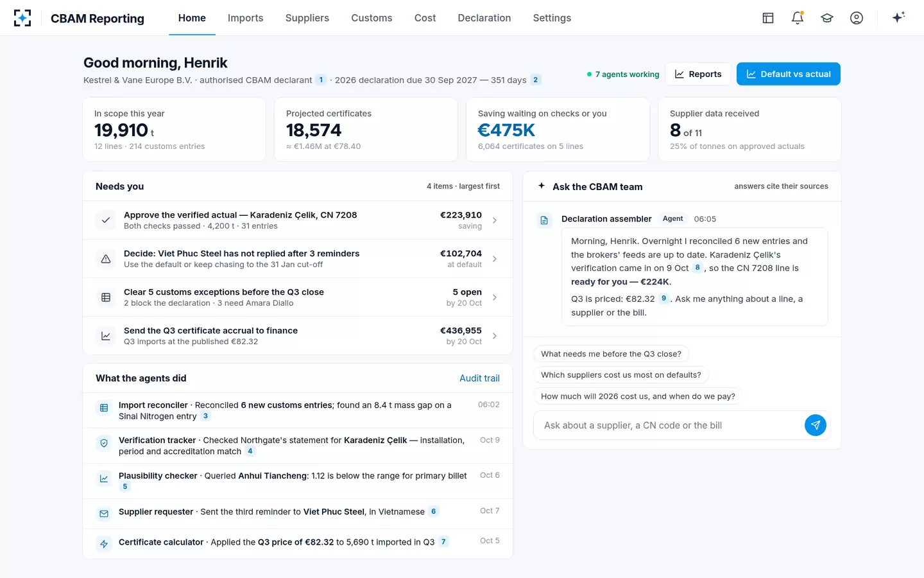Click the chart icon for Q3 certificate accrual
Viewport: 924px width, 578px height.
(x=106, y=336)
